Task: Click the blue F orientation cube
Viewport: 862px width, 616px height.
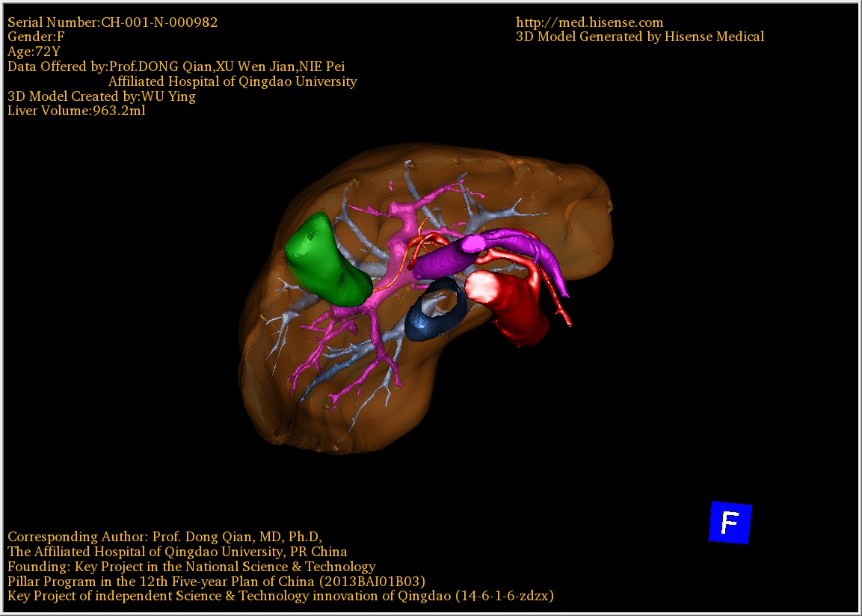Action: point(730,523)
